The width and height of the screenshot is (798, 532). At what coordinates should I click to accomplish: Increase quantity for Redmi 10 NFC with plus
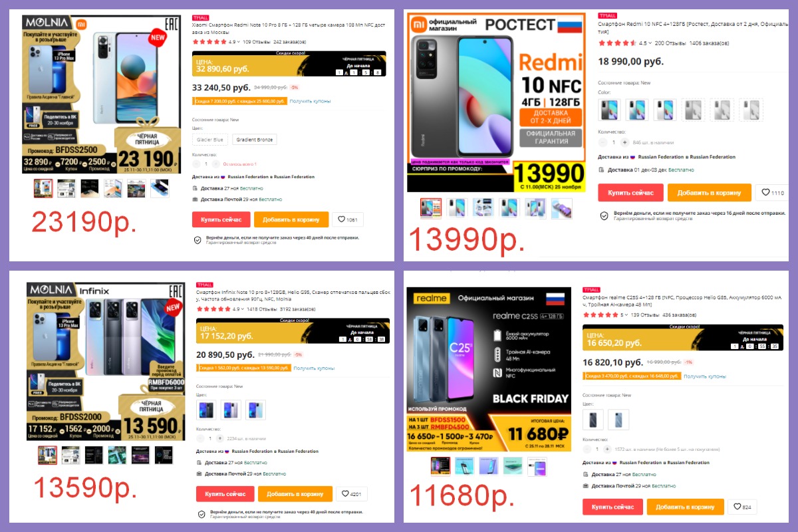tap(624, 142)
